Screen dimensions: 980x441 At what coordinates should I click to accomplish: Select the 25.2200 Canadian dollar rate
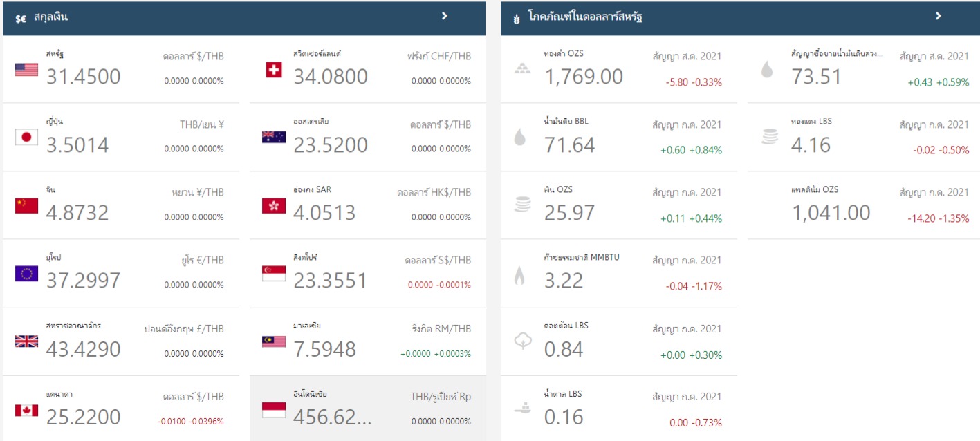(84, 417)
